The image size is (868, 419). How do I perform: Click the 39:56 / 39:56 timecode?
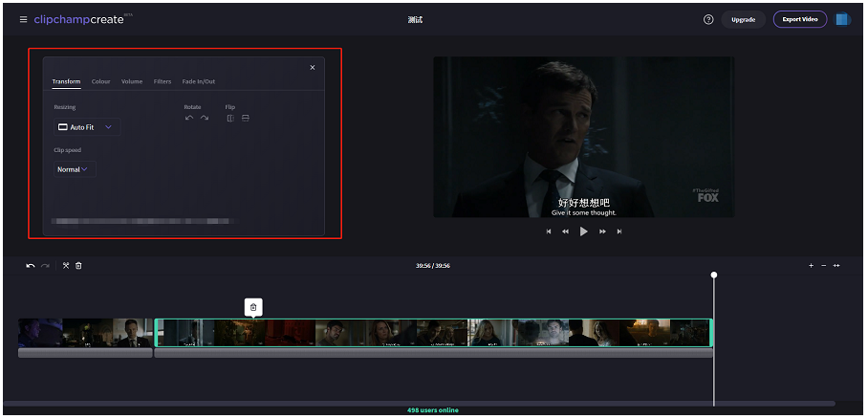pyautogui.click(x=433, y=266)
